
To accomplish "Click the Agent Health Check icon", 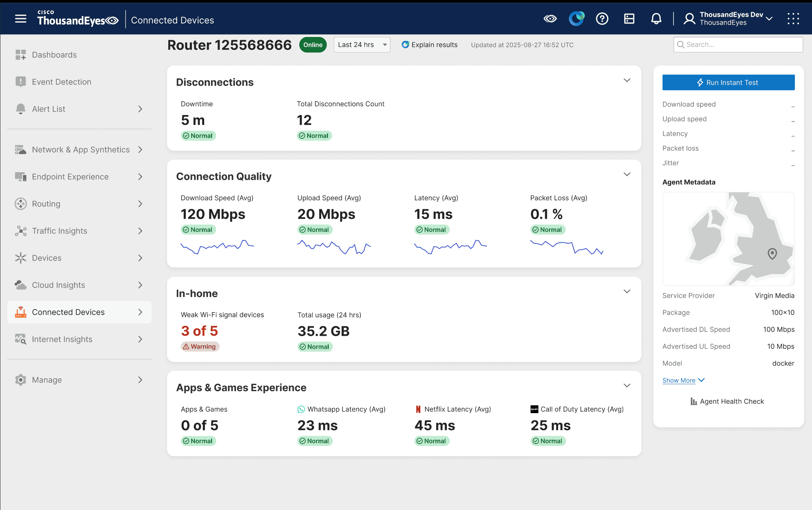I will pyautogui.click(x=695, y=401).
